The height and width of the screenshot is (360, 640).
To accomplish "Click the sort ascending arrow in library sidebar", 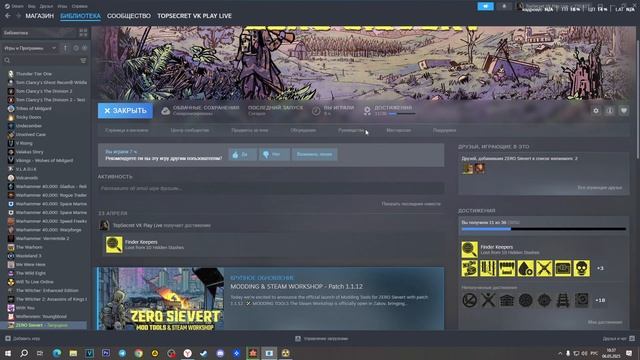I will 65,48.
